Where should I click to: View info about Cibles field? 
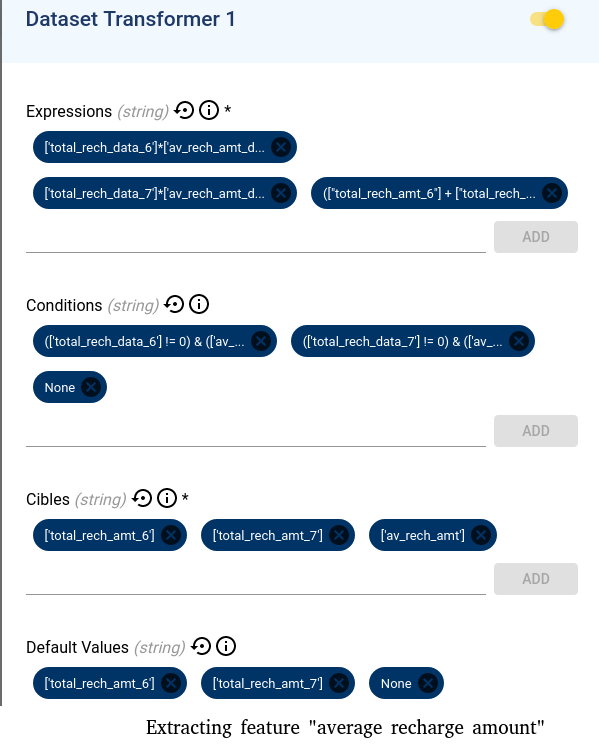(167, 498)
